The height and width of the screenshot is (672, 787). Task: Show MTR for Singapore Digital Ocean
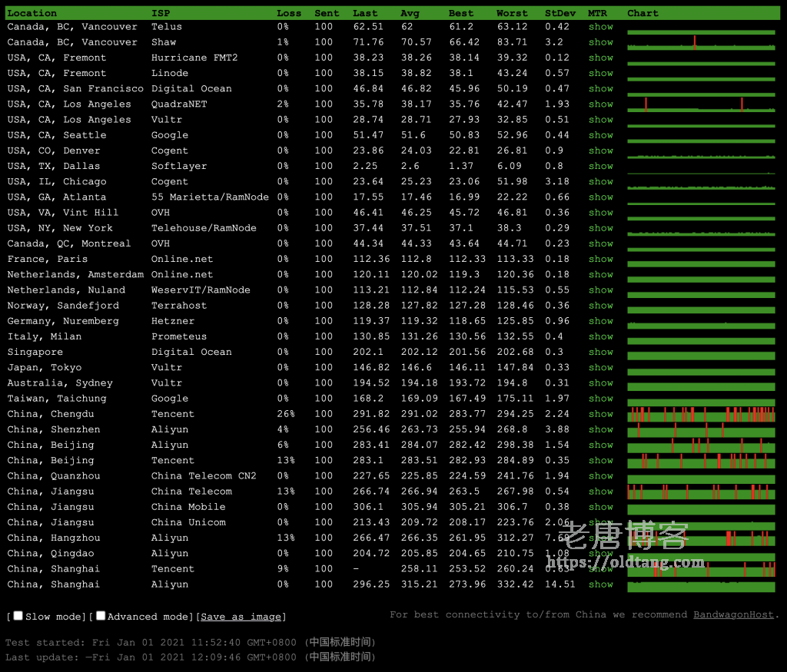(x=600, y=352)
